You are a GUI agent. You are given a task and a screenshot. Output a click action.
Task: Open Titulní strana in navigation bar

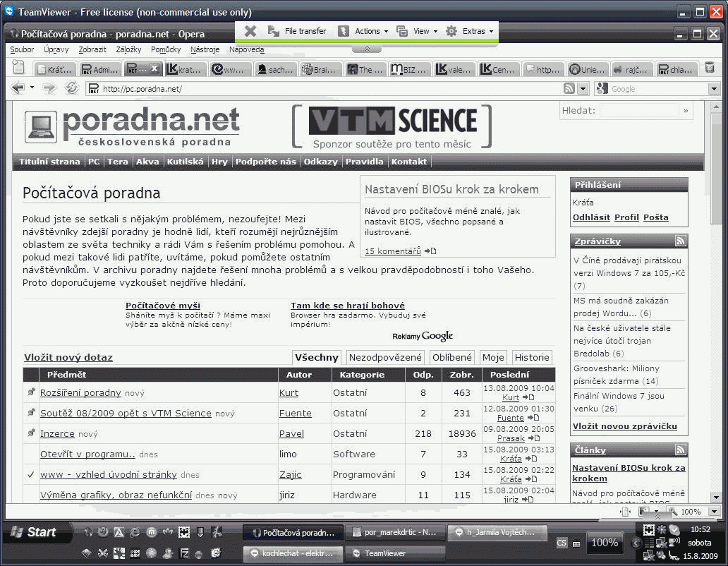[x=49, y=162]
